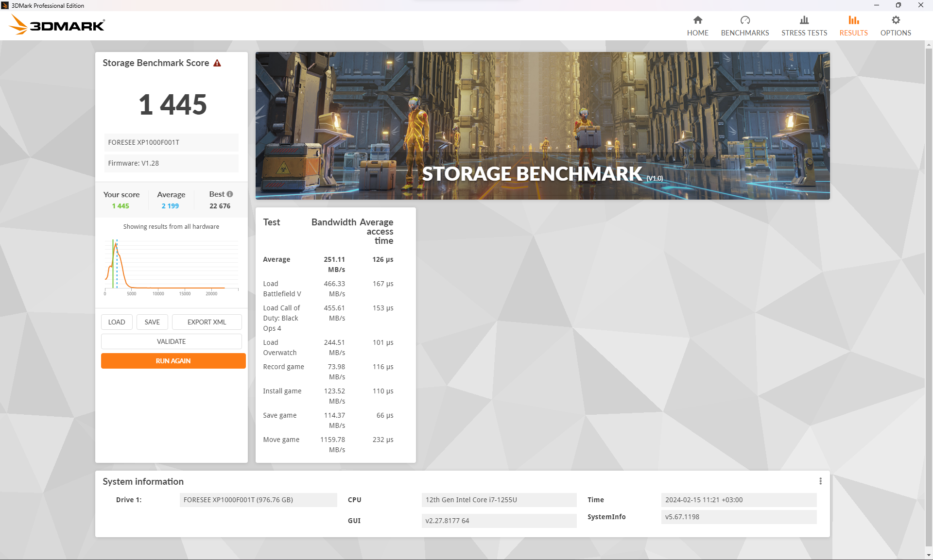Click the Storage Benchmark banner image
This screenshot has width=933, height=560.
(542, 126)
